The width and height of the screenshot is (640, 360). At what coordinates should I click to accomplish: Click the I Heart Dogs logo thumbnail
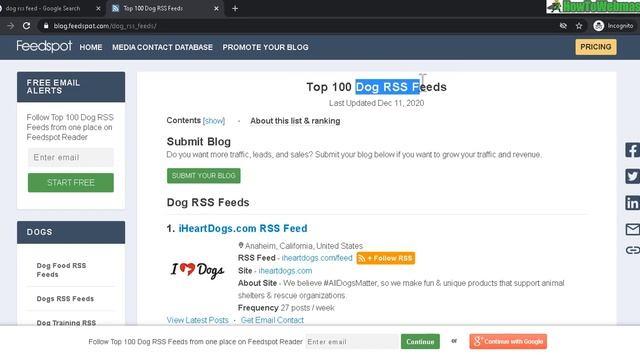(x=197, y=269)
